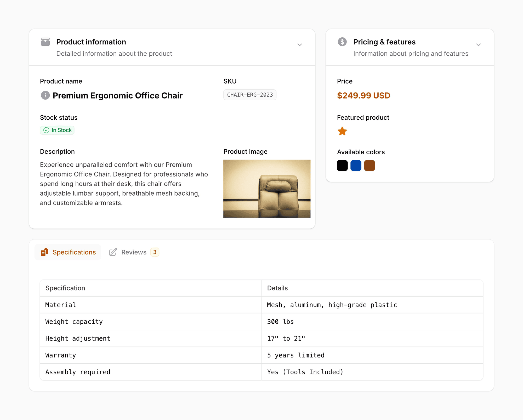Viewport: 523px width, 420px height.
Task: Click 'Detailed information about the product' subtitle
Action: [114, 54]
